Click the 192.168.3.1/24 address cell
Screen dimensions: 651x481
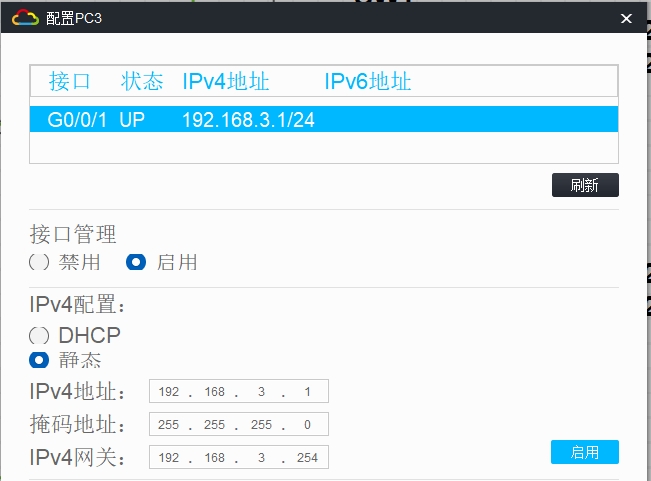click(x=248, y=120)
